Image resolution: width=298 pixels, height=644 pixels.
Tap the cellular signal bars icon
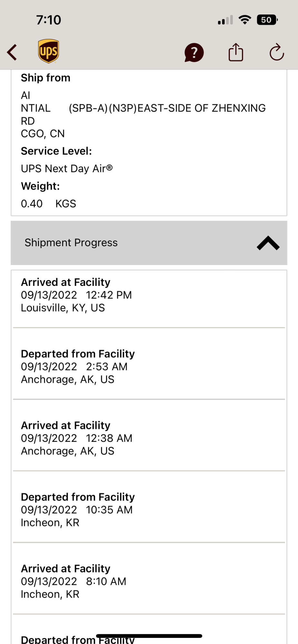tap(225, 20)
